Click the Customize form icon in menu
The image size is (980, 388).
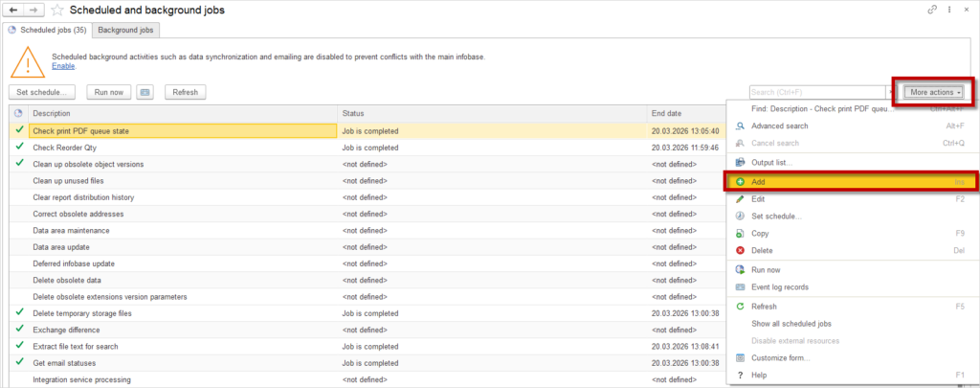(741, 357)
